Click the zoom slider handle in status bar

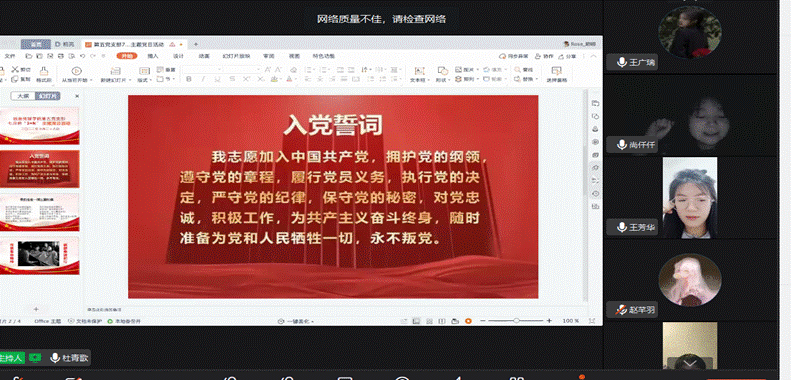point(516,321)
